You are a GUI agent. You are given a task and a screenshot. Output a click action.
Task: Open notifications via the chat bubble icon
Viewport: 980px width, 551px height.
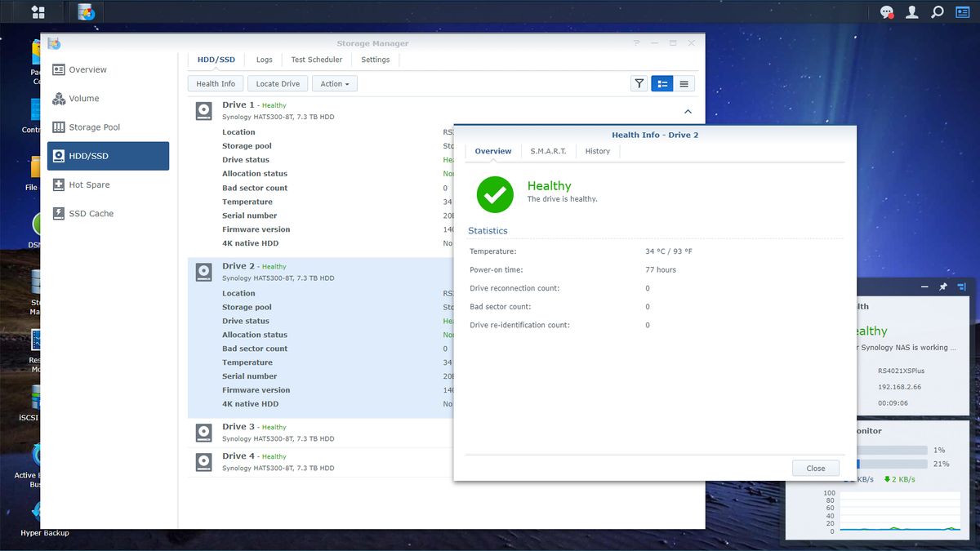tap(886, 11)
